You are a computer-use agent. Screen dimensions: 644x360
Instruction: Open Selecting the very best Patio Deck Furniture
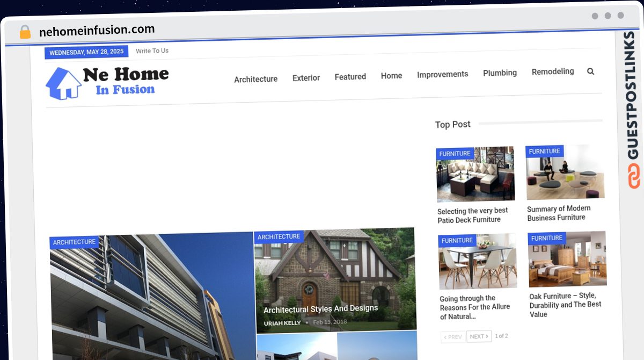point(472,215)
